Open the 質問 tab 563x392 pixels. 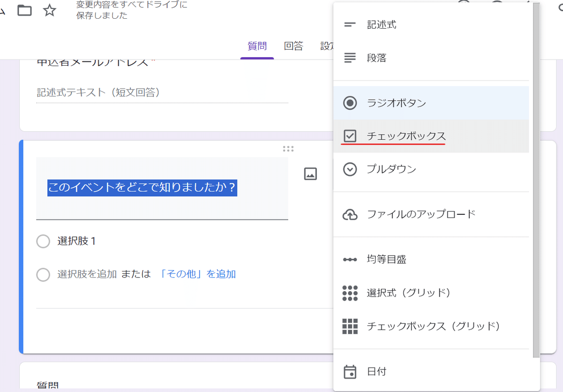[x=257, y=46]
